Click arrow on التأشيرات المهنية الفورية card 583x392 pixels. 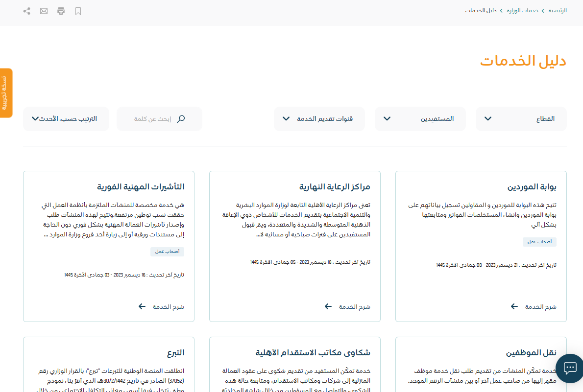point(142,306)
